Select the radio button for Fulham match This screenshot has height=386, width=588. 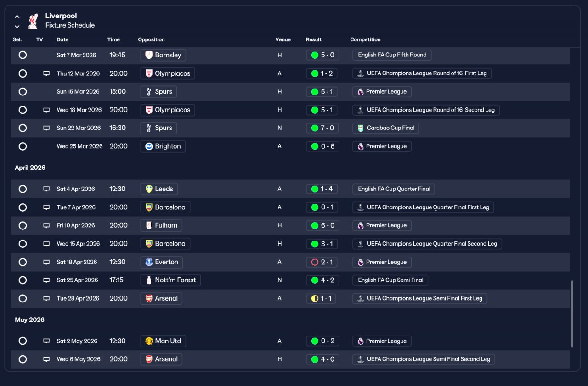coord(23,225)
